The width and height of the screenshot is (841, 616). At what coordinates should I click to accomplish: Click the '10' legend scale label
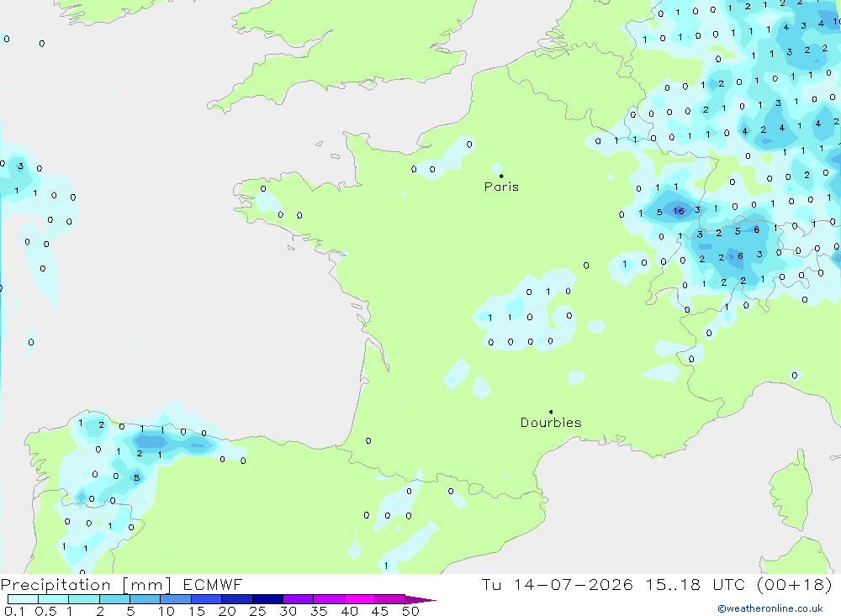pos(167,611)
